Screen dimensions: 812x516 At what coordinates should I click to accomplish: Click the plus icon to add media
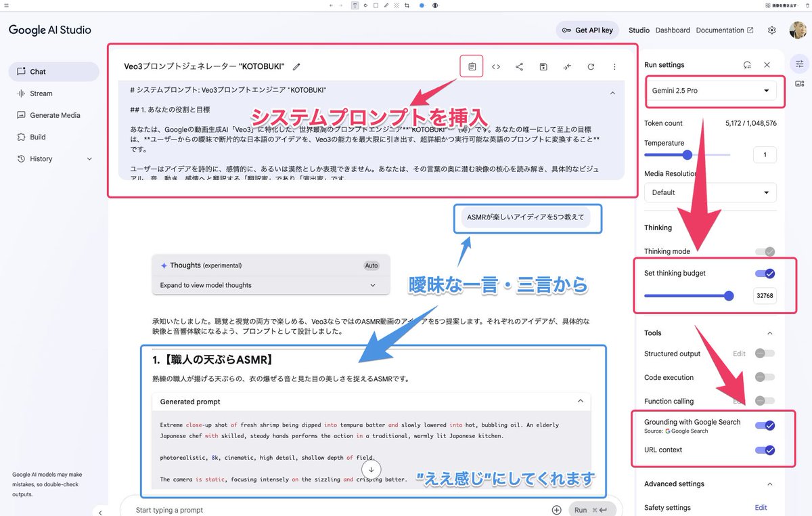(557, 510)
